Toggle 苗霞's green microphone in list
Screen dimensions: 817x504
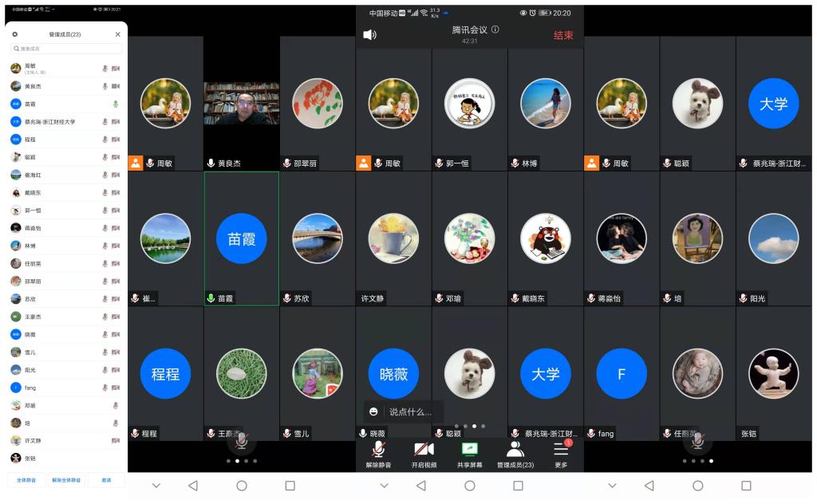115,104
